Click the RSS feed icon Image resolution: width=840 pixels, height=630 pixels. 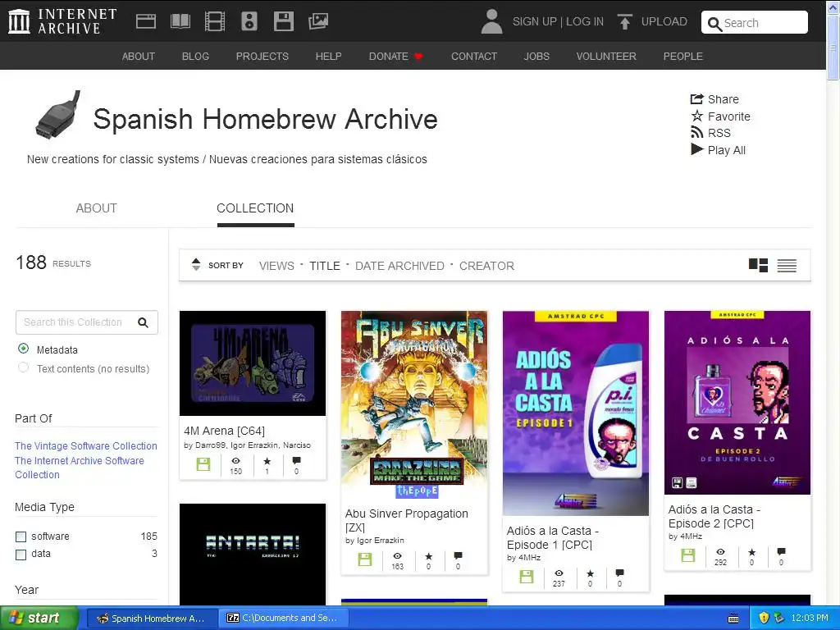(696, 132)
